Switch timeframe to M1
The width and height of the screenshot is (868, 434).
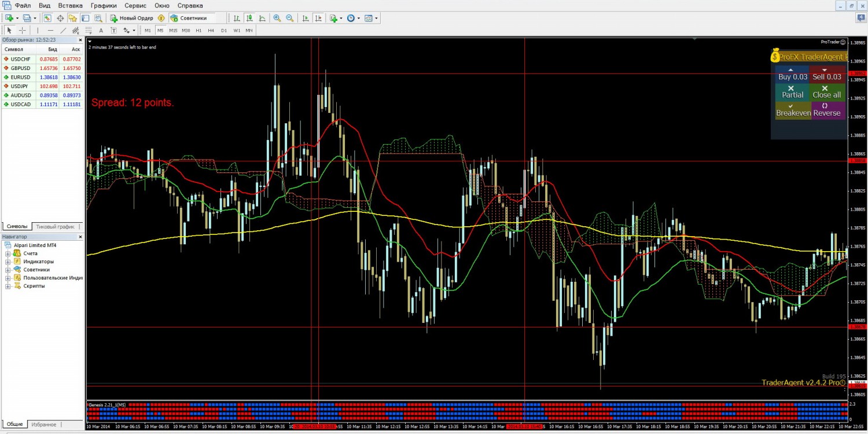[x=148, y=30]
